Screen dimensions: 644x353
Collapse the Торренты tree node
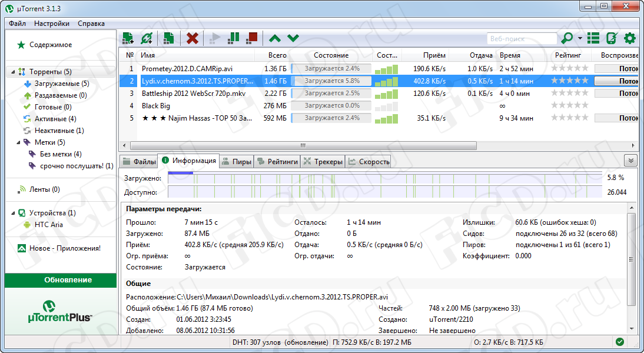pos(13,72)
